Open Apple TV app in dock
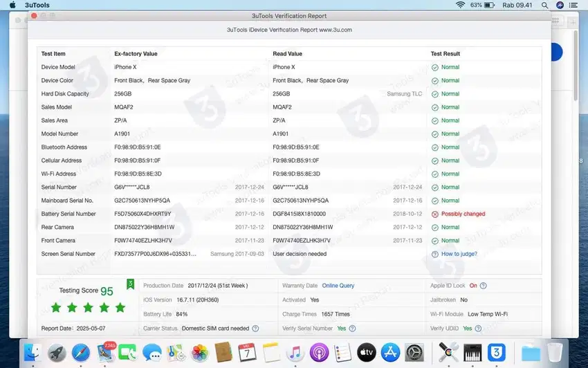588x368 pixels. tap(367, 353)
